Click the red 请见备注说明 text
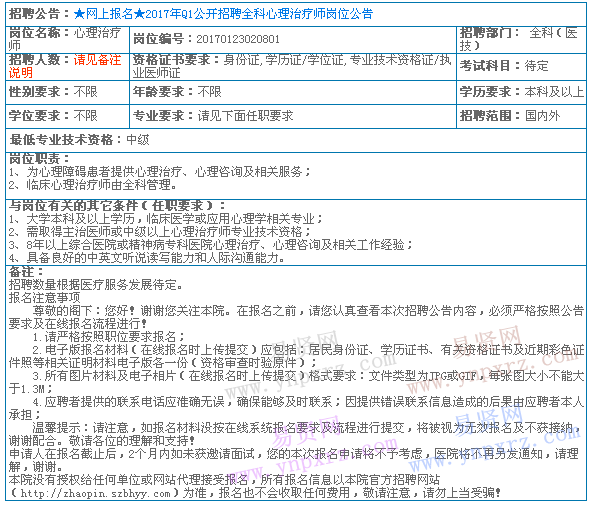Screen dimensions: 591x506 (x=65, y=66)
